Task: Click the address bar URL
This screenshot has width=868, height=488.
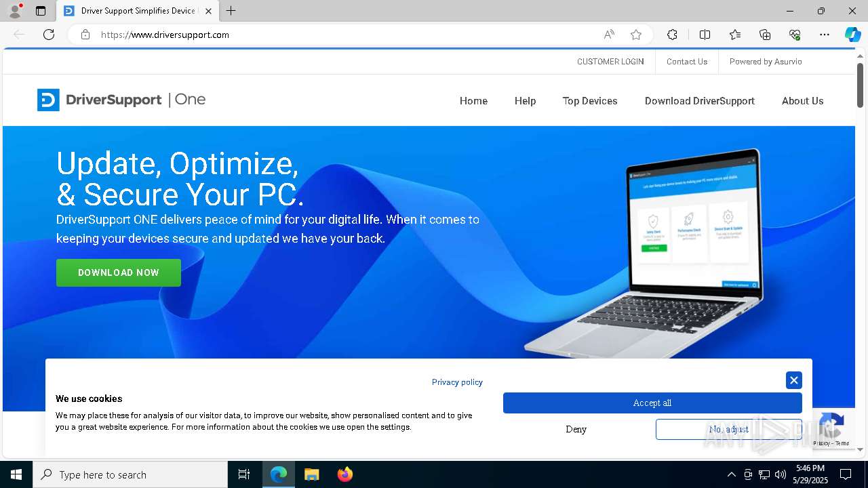Action: [165, 35]
